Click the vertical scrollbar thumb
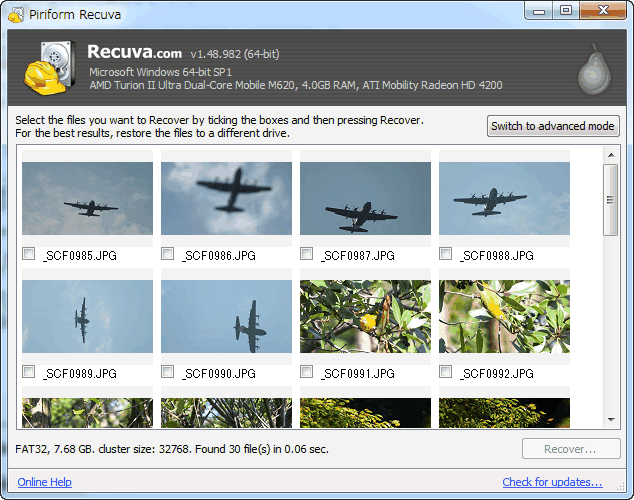This screenshot has height=500, width=634. pyautogui.click(x=611, y=200)
